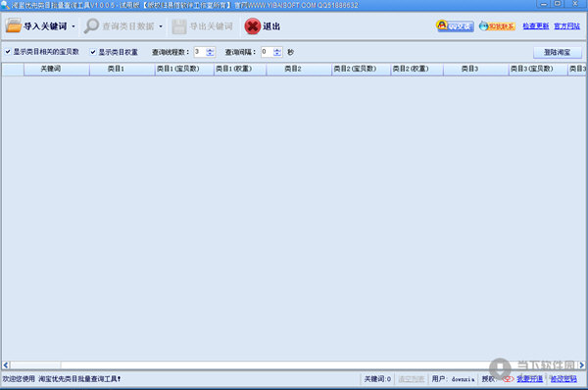Click the 导入关键词 folder icon
This screenshot has width=588, height=390.
point(14,25)
